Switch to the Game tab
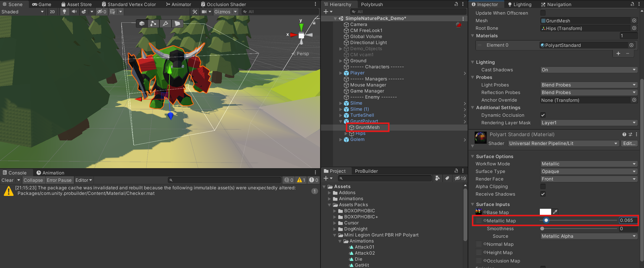Viewport: 644px width, 268px height. coord(42,4)
